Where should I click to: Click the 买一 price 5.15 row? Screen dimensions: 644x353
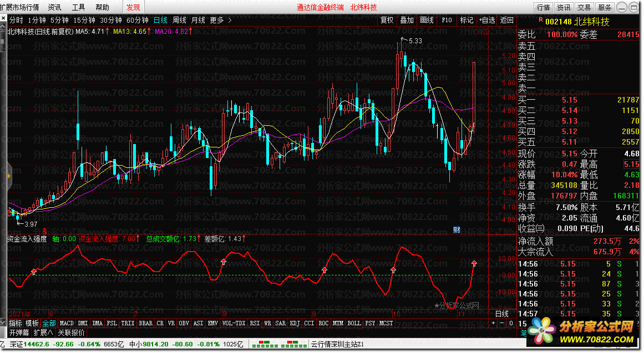(579, 100)
